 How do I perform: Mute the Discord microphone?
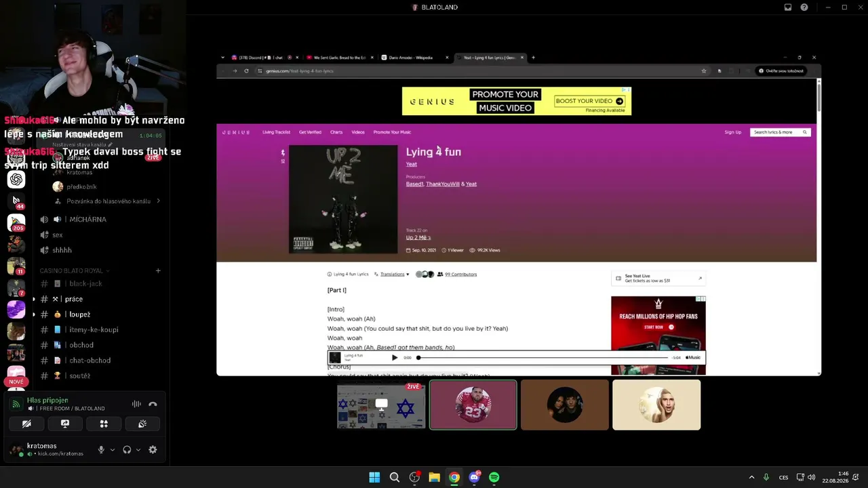(101, 449)
